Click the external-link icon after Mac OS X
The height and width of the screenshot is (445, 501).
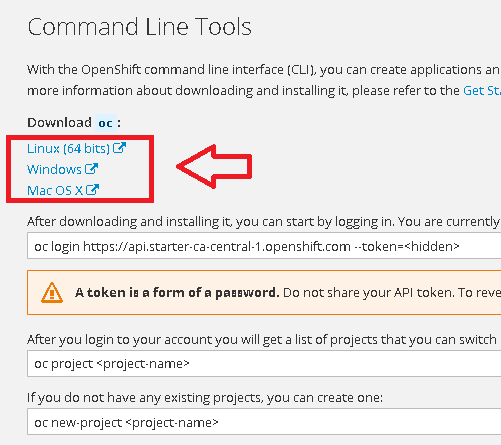[x=92, y=190]
